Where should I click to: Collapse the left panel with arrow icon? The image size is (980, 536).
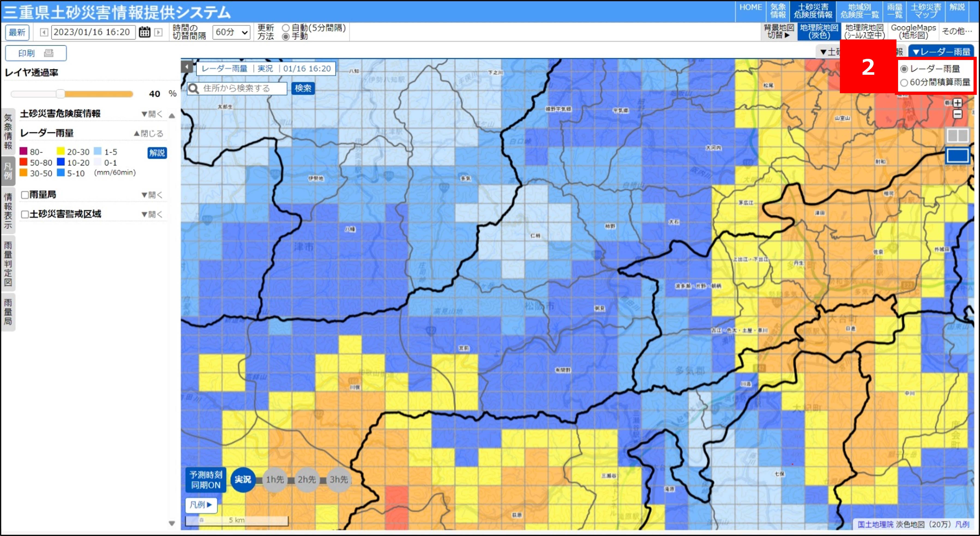[x=187, y=67]
